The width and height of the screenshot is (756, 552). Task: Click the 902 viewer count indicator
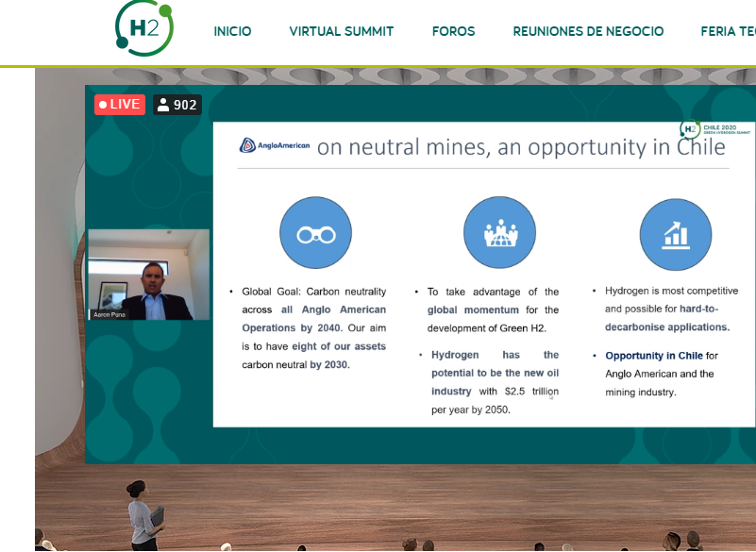[x=176, y=105]
